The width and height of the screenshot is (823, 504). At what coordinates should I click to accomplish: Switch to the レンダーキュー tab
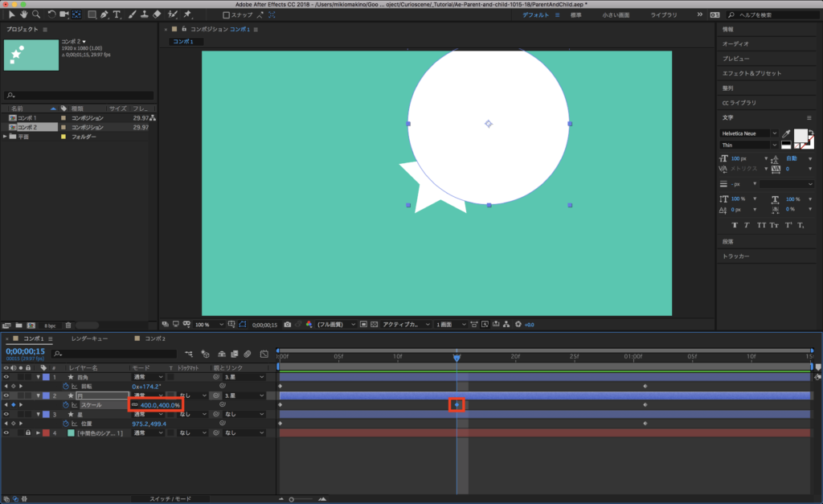[x=89, y=339]
